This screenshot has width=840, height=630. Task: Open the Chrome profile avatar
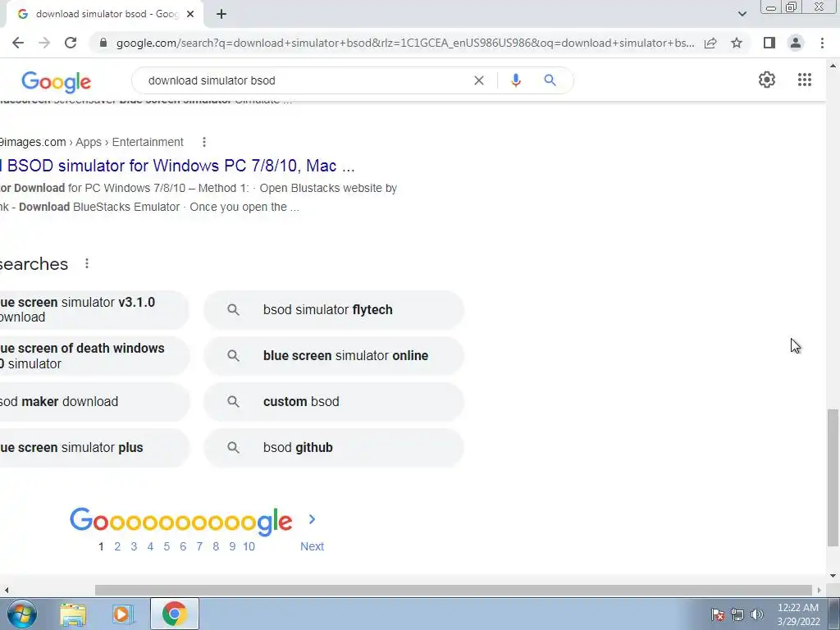[796, 43]
